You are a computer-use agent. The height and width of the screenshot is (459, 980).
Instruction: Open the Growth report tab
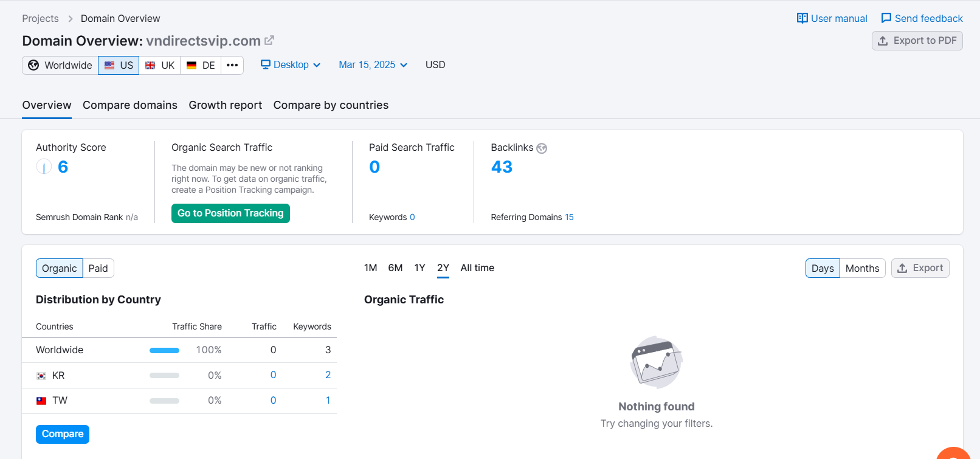(x=226, y=105)
